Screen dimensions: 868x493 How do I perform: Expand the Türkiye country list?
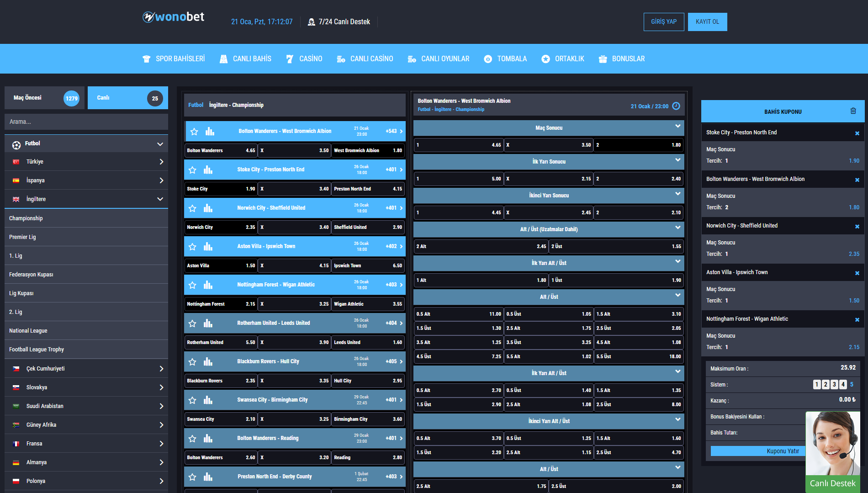tap(161, 162)
